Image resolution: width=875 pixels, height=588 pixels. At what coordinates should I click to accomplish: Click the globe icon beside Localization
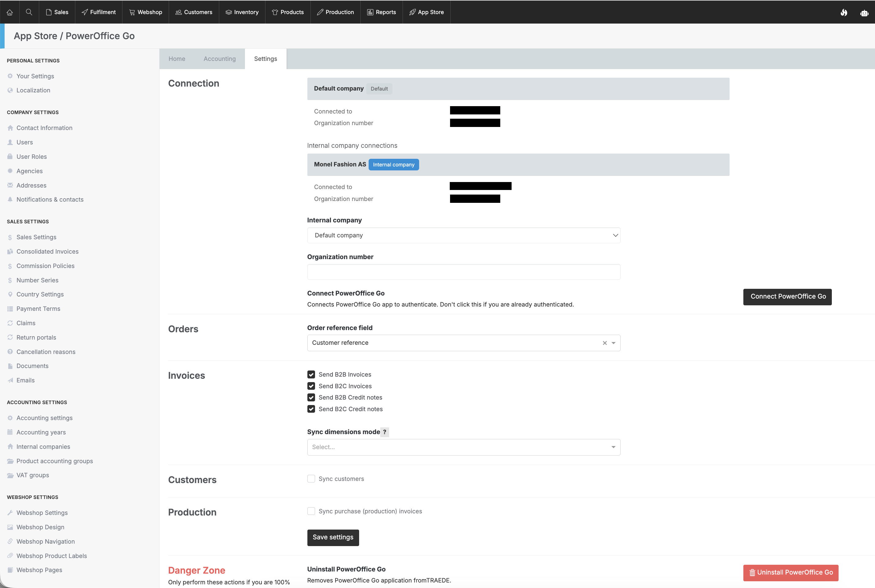[x=10, y=90]
